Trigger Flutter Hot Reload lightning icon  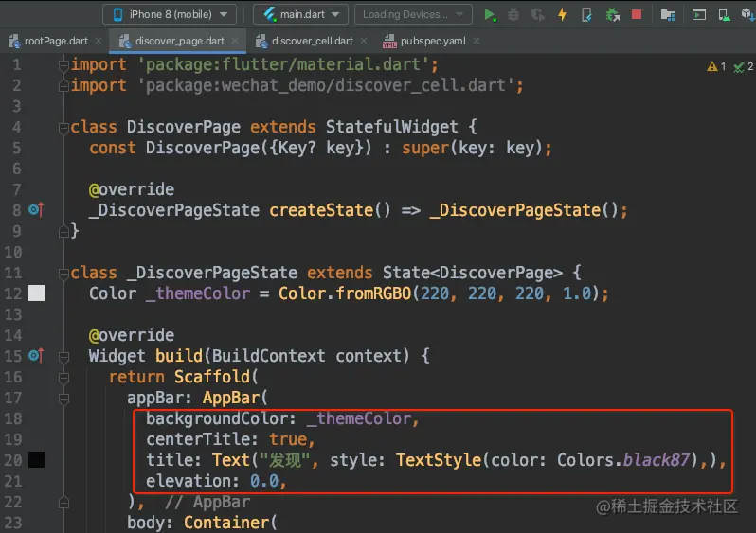pyautogui.click(x=562, y=14)
